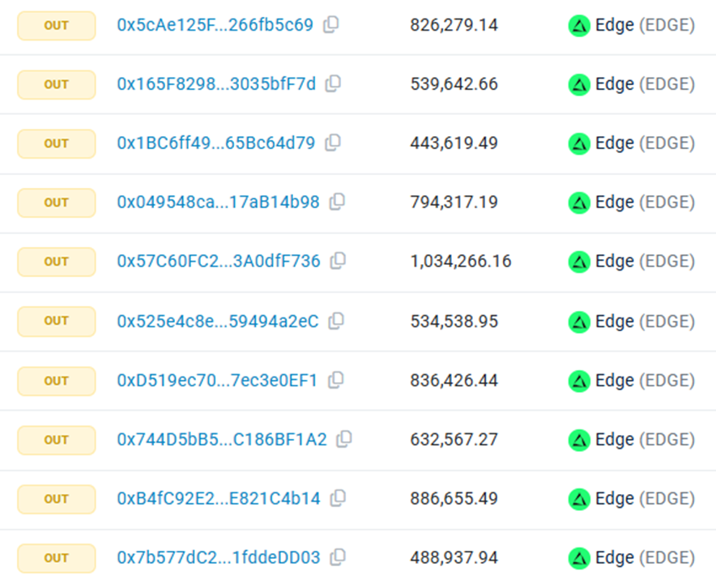Click OUT badge for 0x744D5bB5 row
716x588 pixels.
57,440
